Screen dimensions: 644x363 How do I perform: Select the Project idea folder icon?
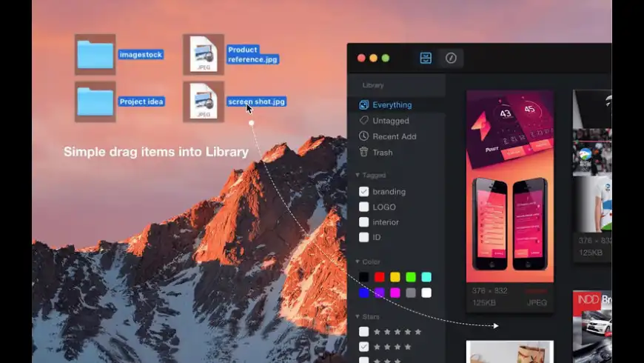pyautogui.click(x=95, y=101)
